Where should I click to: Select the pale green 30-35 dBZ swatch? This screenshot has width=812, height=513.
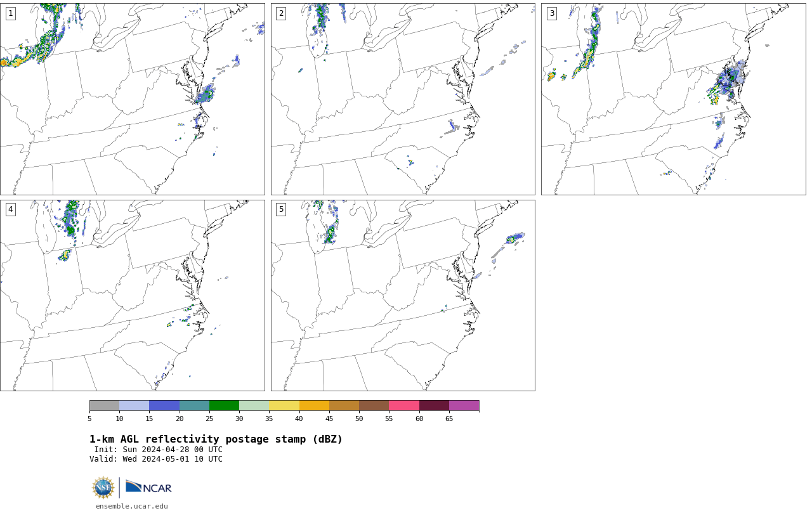point(254,406)
